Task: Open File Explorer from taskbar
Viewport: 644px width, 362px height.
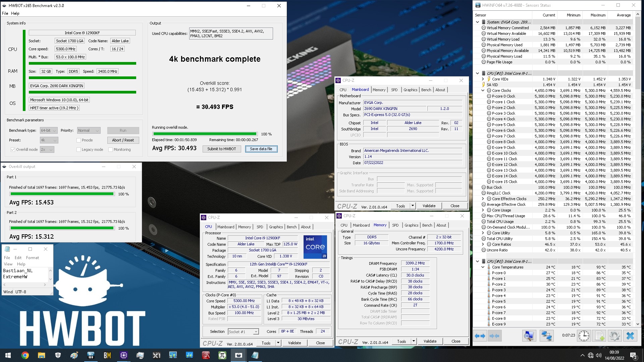Action: point(41,355)
